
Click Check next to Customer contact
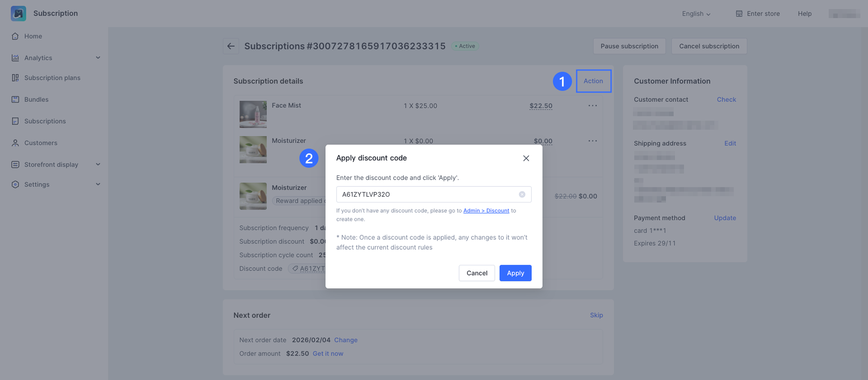click(726, 99)
